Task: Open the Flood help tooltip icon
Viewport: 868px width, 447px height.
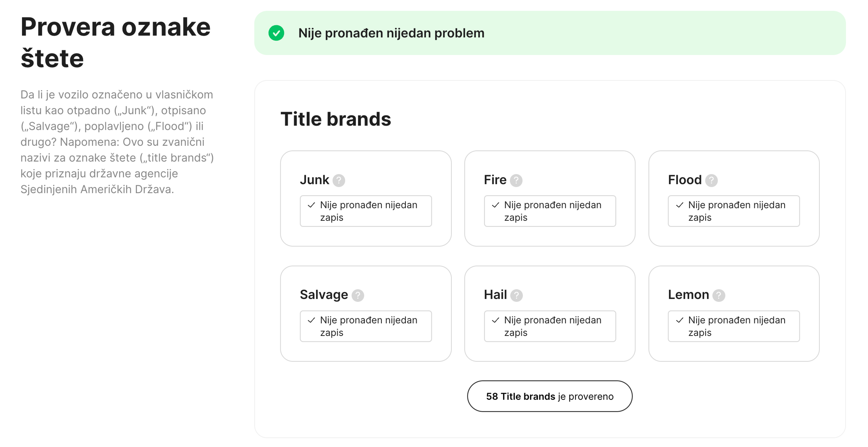Action: pyautogui.click(x=711, y=180)
